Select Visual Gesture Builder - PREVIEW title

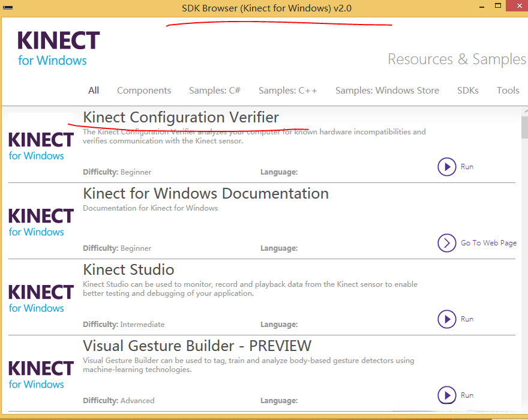coord(197,346)
